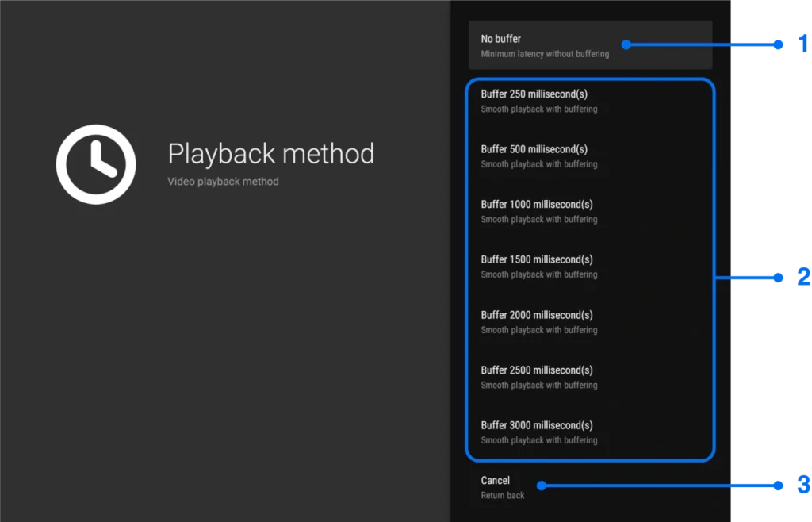Click the blue callout marker labeled 1

[802, 44]
